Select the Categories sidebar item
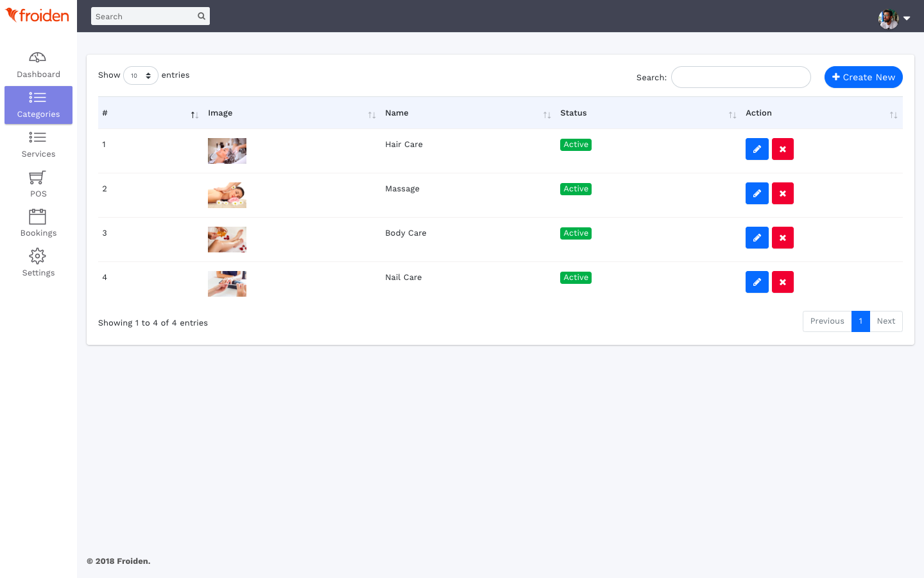 pyautogui.click(x=38, y=105)
